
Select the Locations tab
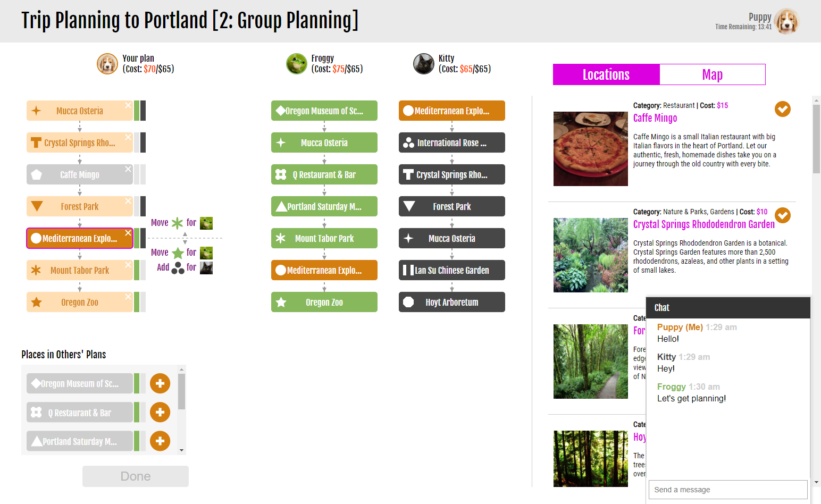(x=606, y=74)
